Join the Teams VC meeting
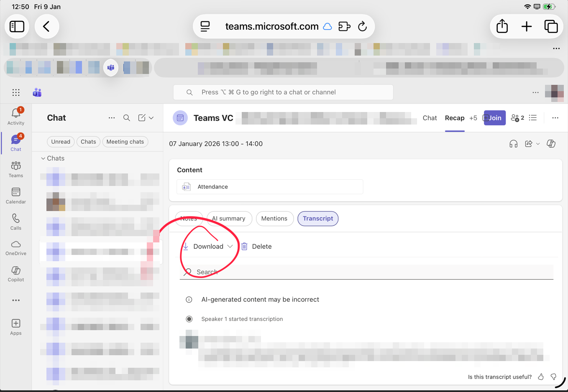Image resolution: width=568 pixels, height=392 pixels. tap(494, 118)
